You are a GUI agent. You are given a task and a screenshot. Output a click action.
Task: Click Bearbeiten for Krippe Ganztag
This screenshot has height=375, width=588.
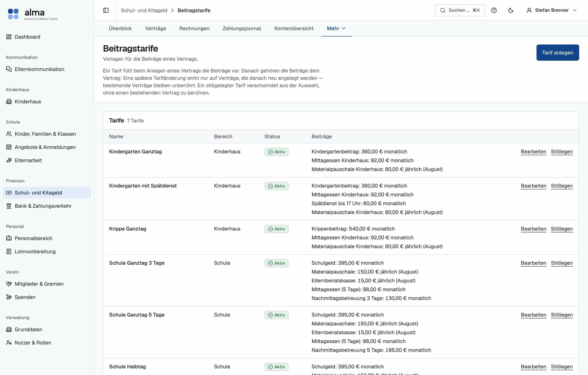pos(533,229)
